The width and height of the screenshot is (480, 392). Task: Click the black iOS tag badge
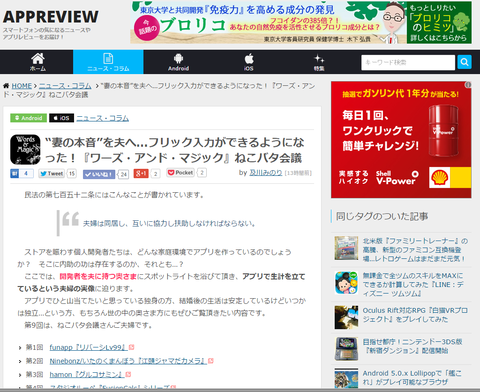click(x=62, y=118)
